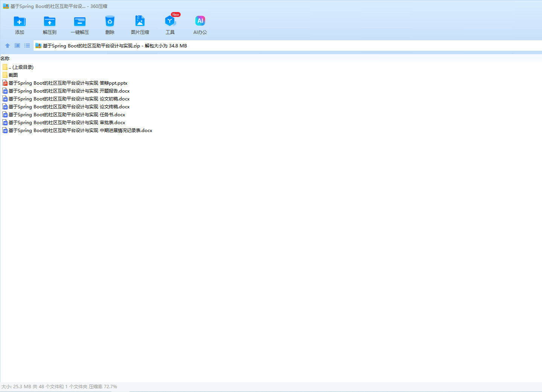Click the Word icon of 开题报告.docx
Image resolution: width=542 pixels, height=392 pixels.
(5, 91)
